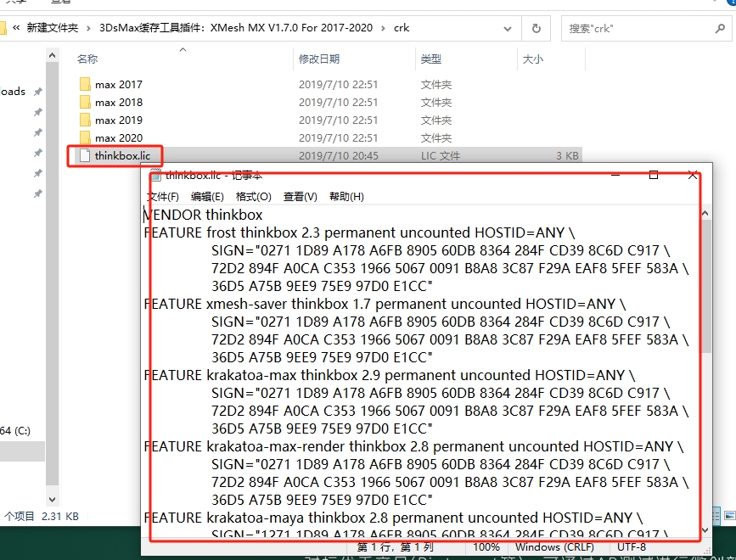
Task: Click the navigation pane scroll down arrow
Action: [52, 500]
